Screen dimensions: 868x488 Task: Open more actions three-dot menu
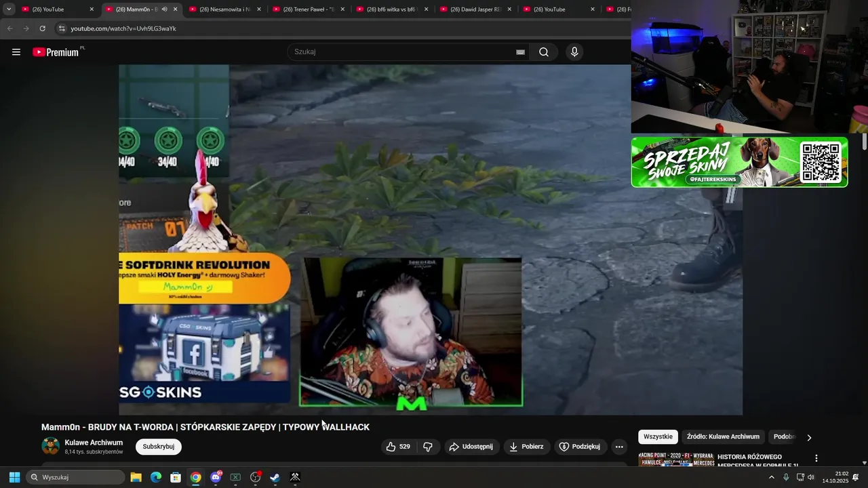tap(619, 447)
